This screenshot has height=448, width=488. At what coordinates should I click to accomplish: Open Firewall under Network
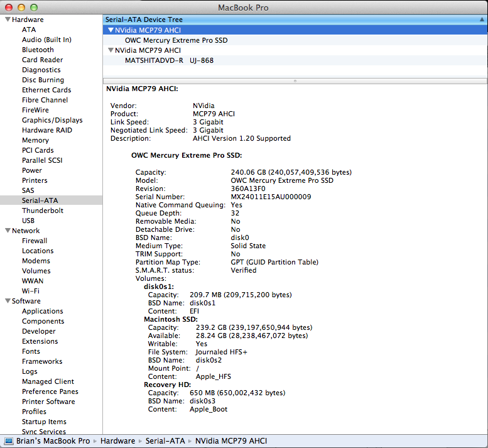(35, 241)
